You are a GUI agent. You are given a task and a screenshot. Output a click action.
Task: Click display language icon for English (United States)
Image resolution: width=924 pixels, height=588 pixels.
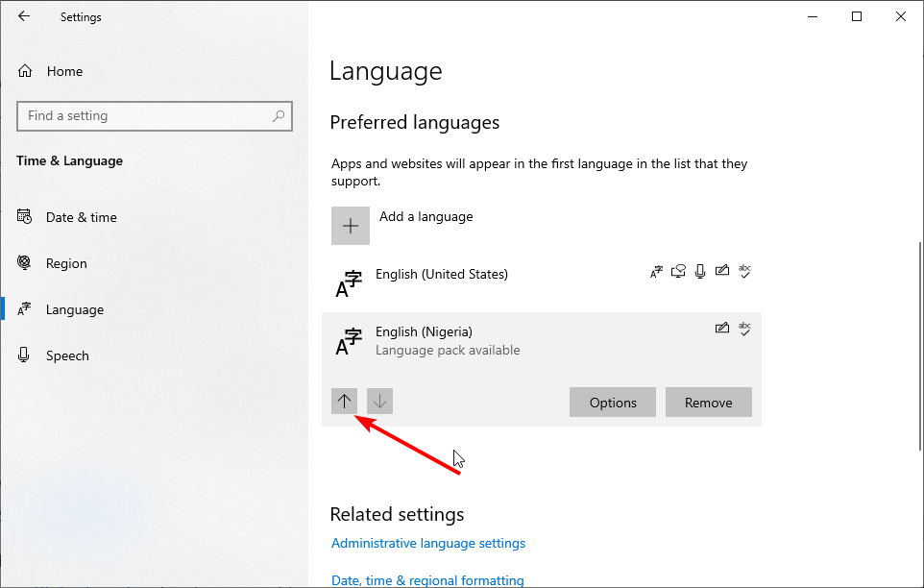point(656,271)
